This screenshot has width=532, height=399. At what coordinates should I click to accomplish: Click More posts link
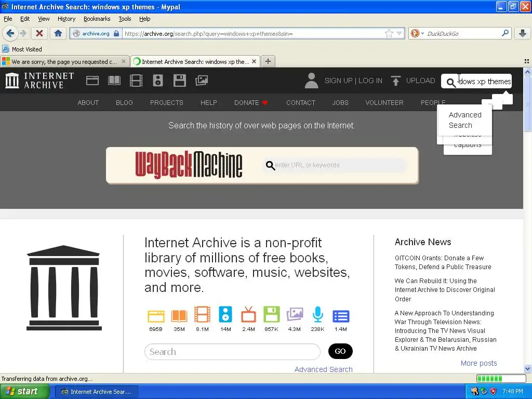pos(478,363)
